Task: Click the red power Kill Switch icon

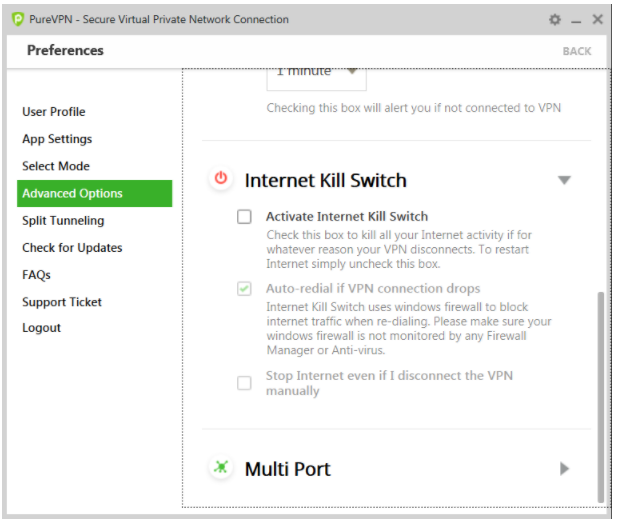Action: tap(221, 178)
